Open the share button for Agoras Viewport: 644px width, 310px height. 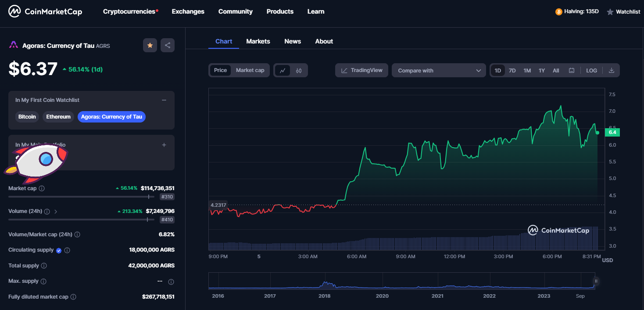(168, 45)
